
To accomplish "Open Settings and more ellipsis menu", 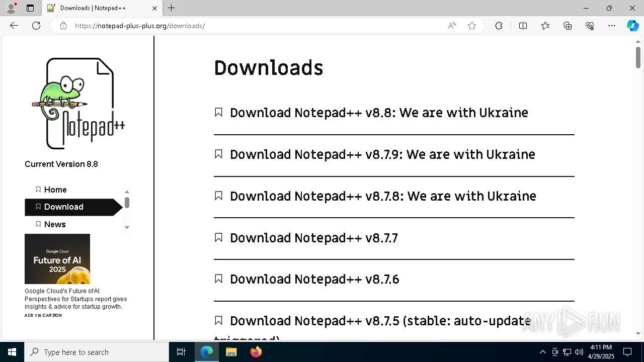I will tap(612, 26).
